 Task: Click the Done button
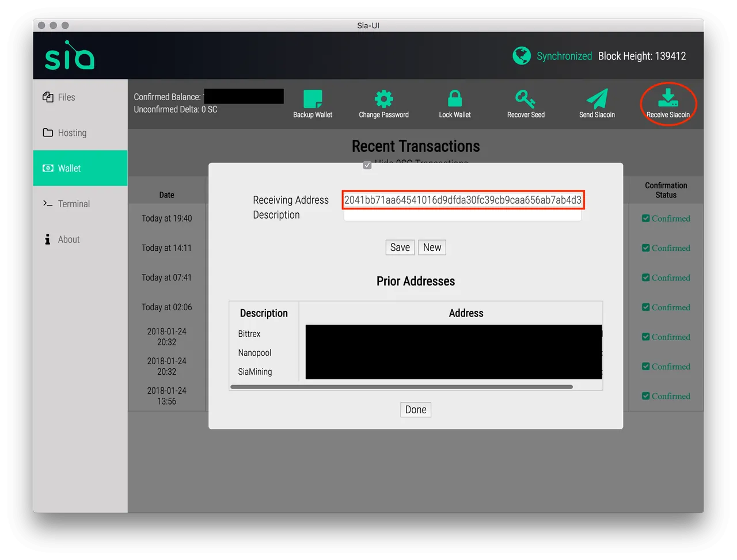point(416,410)
